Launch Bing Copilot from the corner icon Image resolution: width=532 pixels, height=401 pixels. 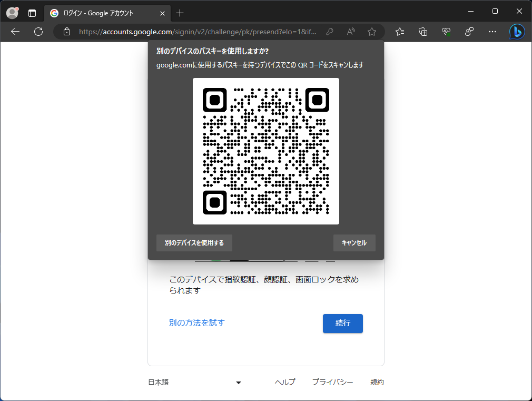pos(517,32)
